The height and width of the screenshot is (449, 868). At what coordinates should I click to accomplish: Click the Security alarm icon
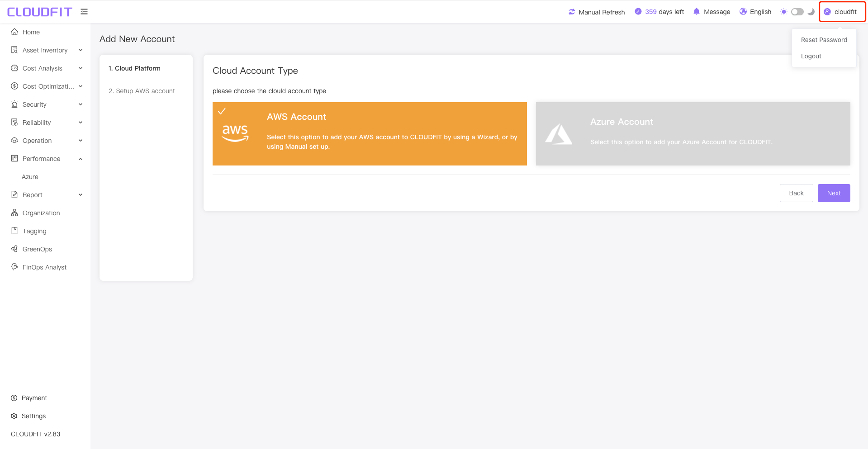pos(14,104)
